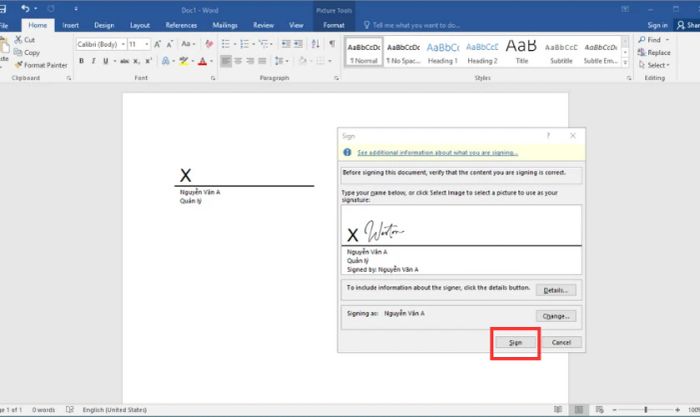
Task: Open the Sign dialog help question mark
Action: [548, 136]
